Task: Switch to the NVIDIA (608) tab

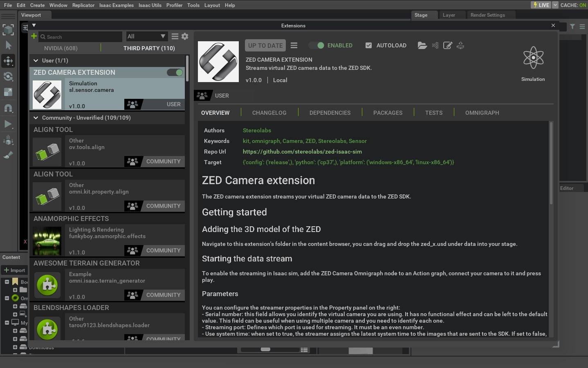Action: pyautogui.click(x=61, y=48)
